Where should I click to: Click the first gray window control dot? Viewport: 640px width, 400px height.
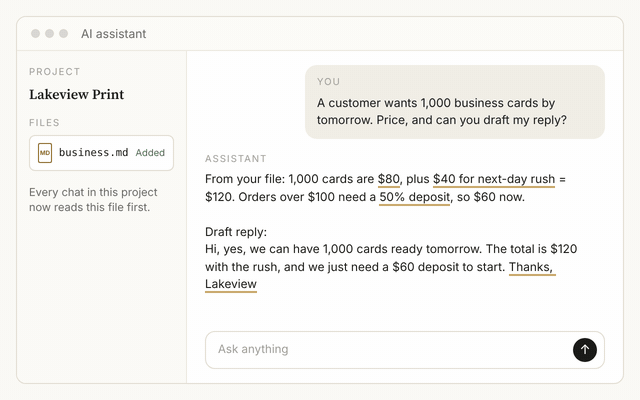pos(36,33)
